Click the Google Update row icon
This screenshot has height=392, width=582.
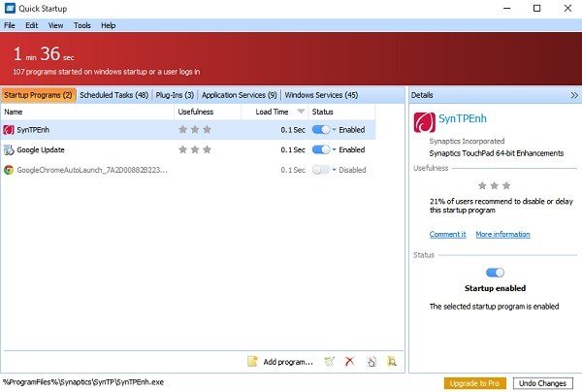point(9,150)
